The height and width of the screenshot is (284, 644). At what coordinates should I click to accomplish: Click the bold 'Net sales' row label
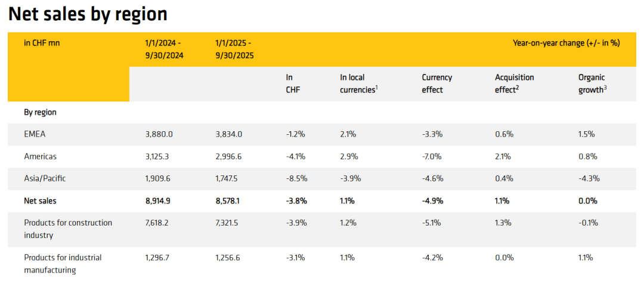click(x=40, y=201)
